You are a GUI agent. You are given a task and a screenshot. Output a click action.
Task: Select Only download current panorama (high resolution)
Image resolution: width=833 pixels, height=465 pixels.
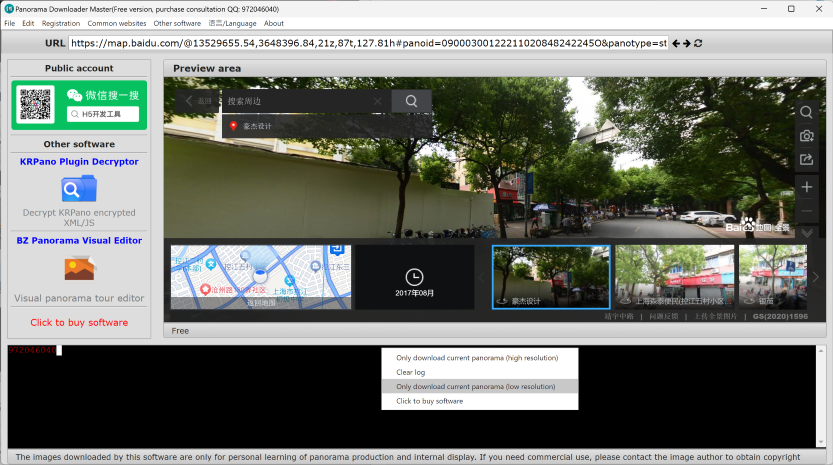point(477,357)
